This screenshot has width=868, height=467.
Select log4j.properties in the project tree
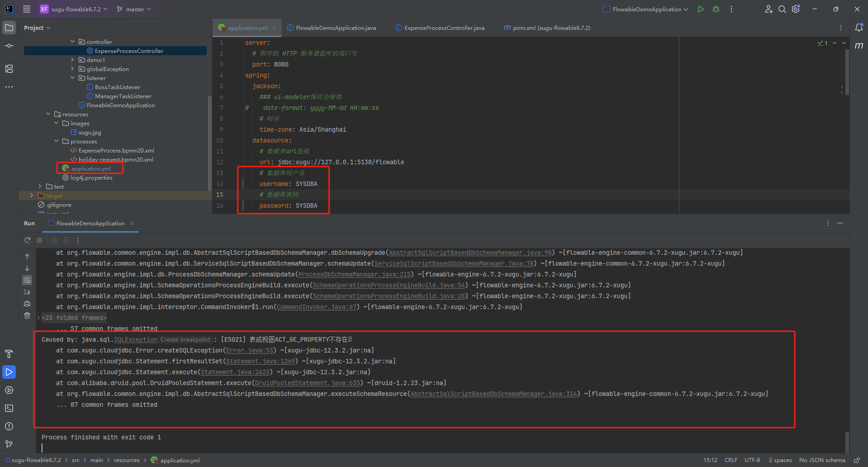click(x=91, y=178)
